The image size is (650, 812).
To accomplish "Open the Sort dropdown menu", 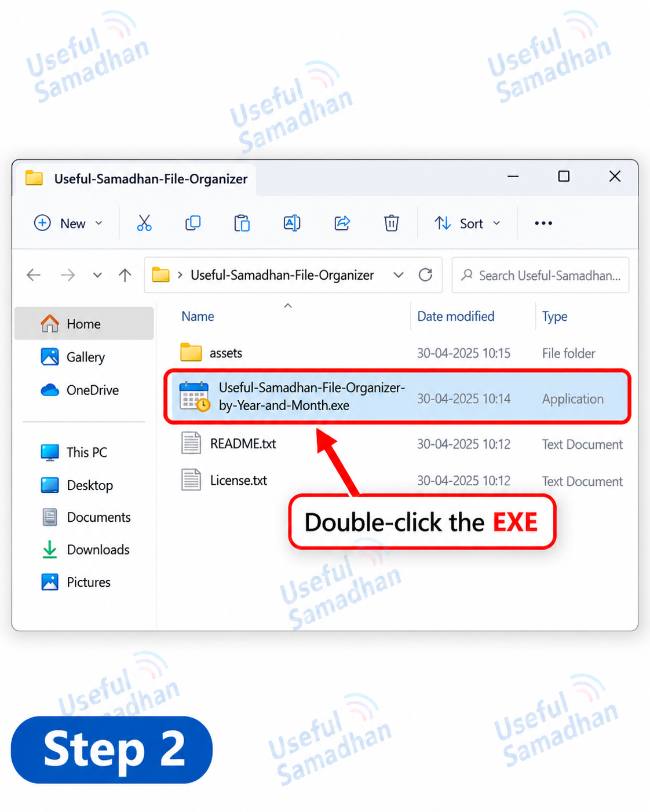I will (x=467, y=223).
